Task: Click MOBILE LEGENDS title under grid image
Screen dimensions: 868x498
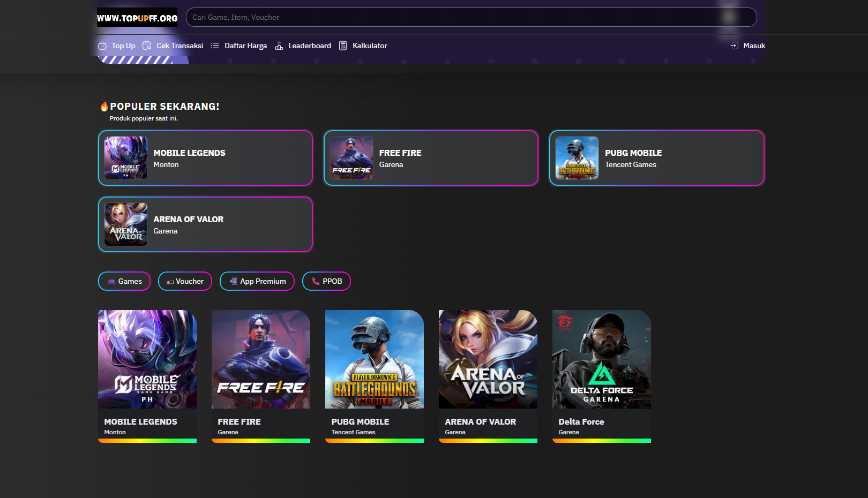Action: pyautogui.click(x=140, y=422)
